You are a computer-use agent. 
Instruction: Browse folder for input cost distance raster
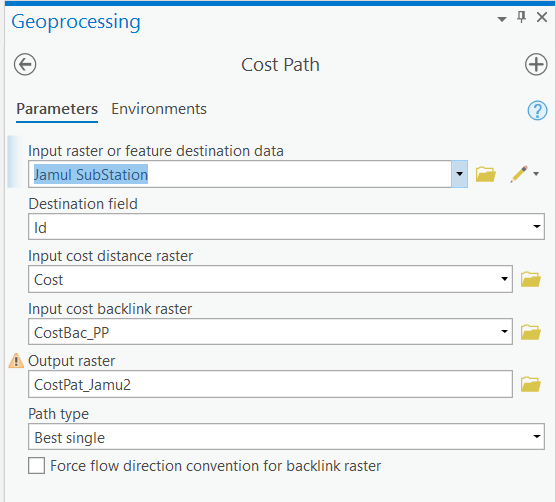click(530, 279)
